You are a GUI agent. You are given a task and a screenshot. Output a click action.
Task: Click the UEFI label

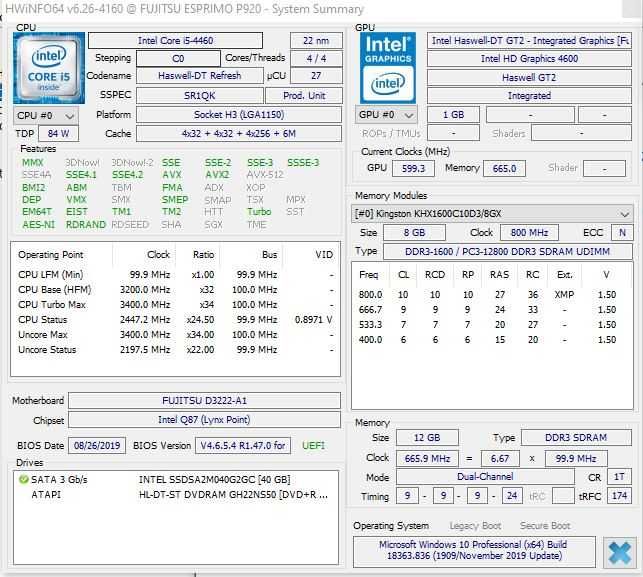pyautogui.click(x=313, y=446)
